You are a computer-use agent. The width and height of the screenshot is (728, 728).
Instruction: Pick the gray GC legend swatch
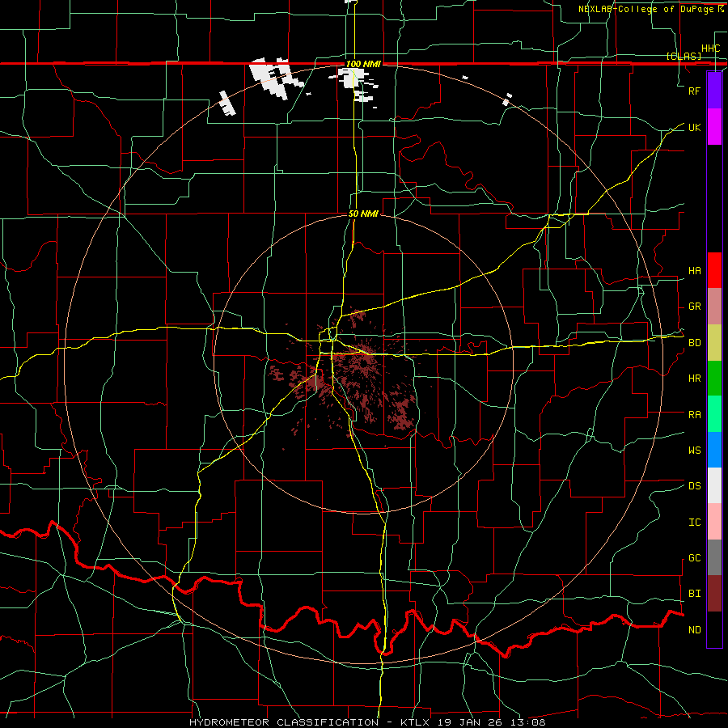[x=714, y=557]
